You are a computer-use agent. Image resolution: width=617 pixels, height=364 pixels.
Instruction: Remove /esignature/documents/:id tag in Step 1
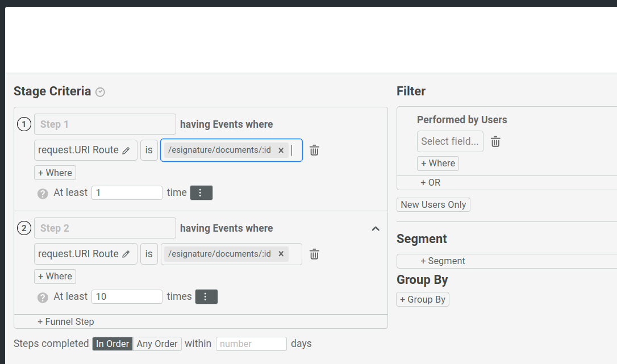[x=281, y=150]
